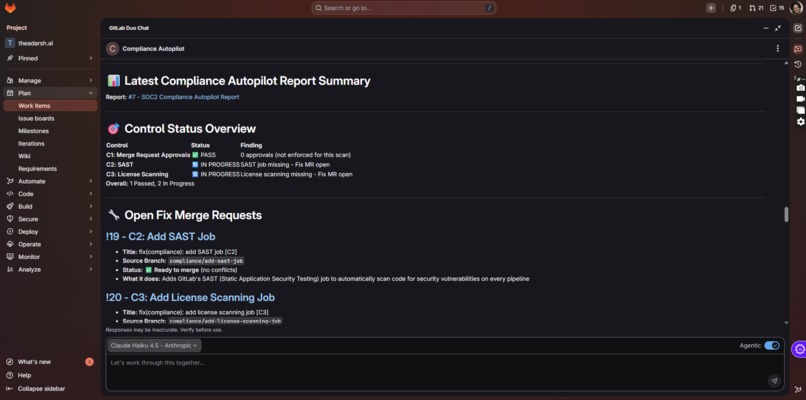Select the active Duo Chat rail icon
The image size is (806, 400).
coord(798,49)
